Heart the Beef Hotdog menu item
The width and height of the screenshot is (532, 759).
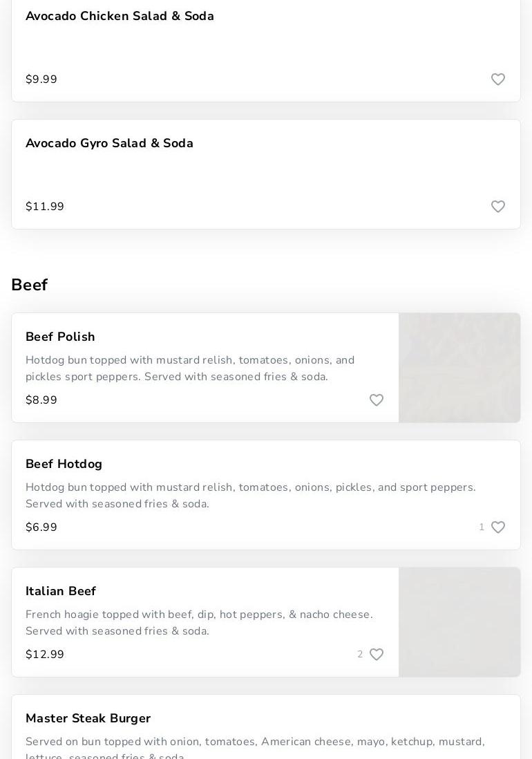pos(498,527)
